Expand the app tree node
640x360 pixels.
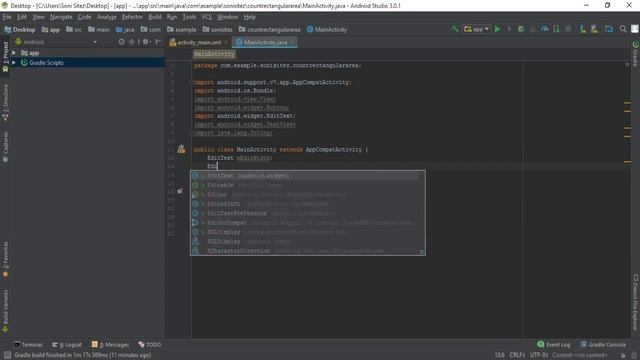pyautogui.click(x=14, y=53)
